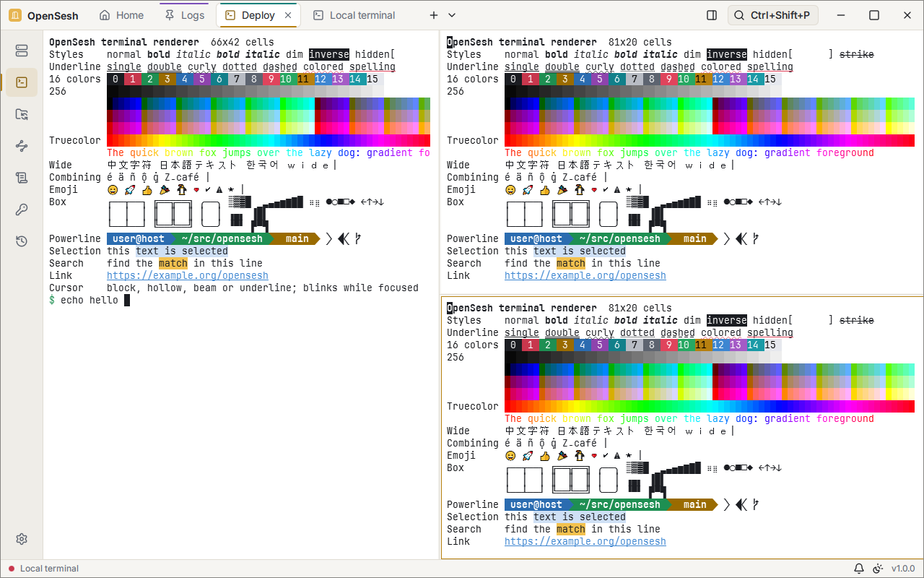Open the history panel in sidebar
This screenshot has height=578, width=924.
[22, 241]
